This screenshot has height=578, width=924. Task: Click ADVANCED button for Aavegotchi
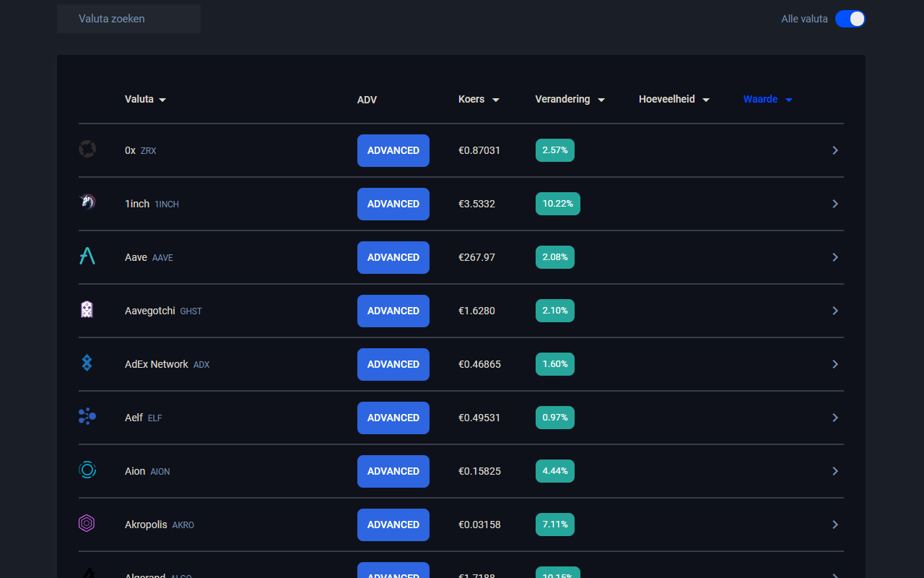click(x=393, y=311)
